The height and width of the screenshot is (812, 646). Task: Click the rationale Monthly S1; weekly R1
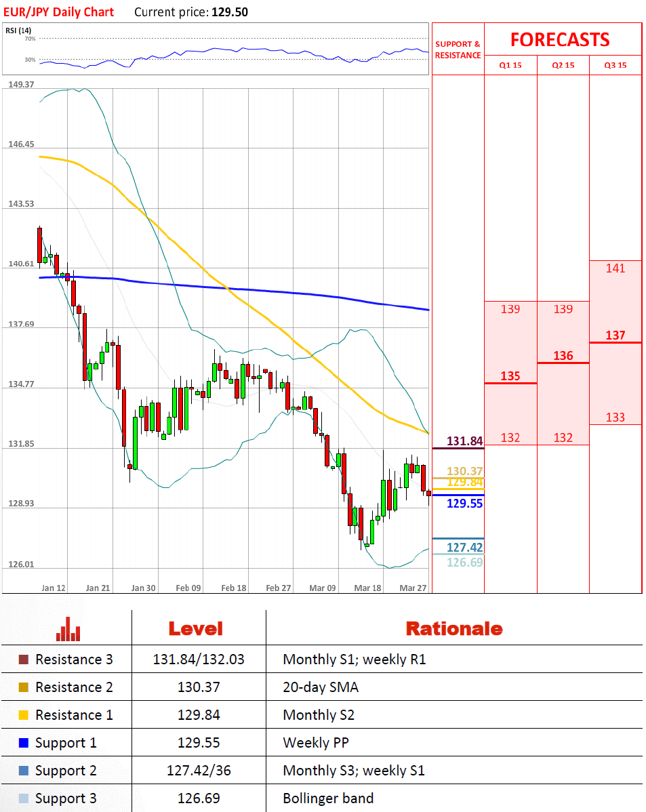coord(355,659)
